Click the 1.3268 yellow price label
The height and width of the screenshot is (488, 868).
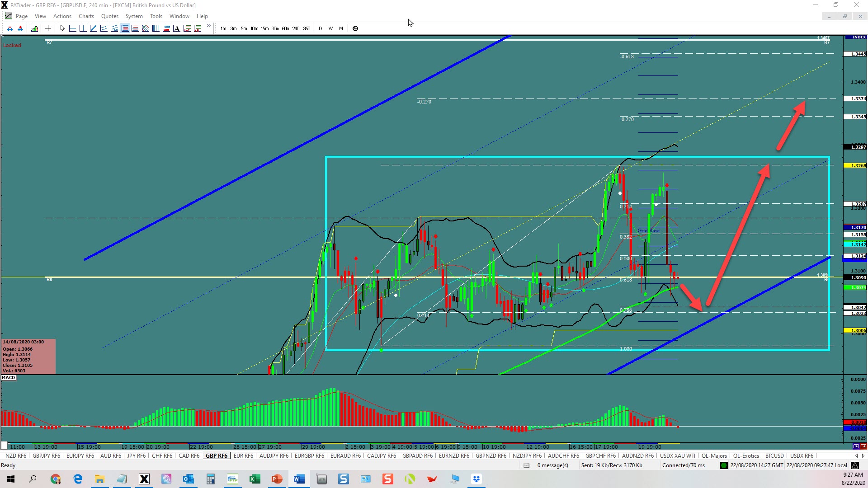(855, 166)
